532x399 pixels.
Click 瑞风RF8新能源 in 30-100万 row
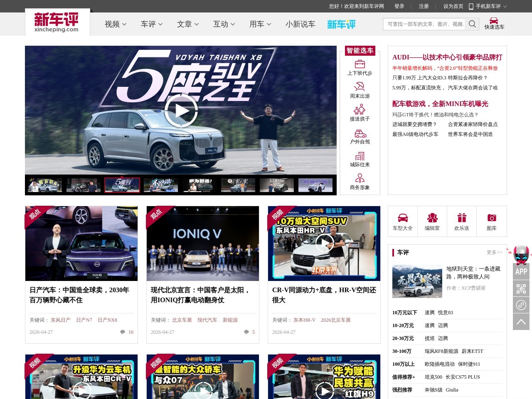pyautogui.click(x=441, y=351)
